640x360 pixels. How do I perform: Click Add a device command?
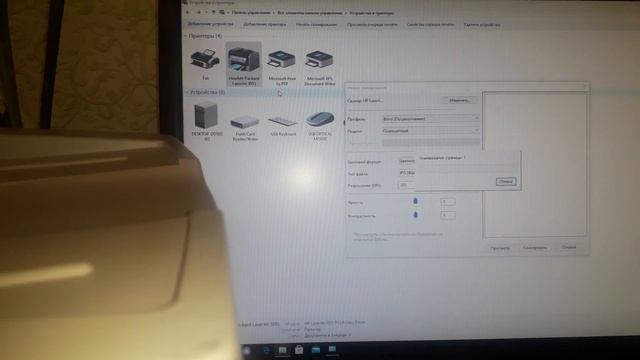210,24
